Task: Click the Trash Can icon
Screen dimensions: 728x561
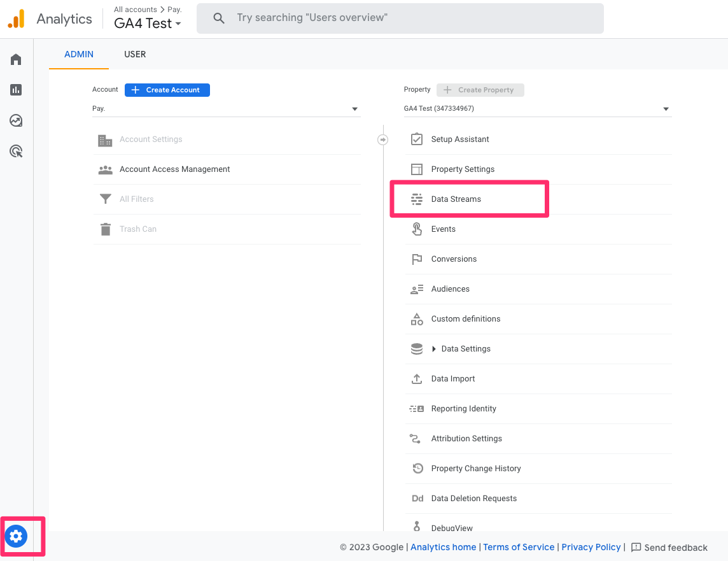Action: (106, 229)
